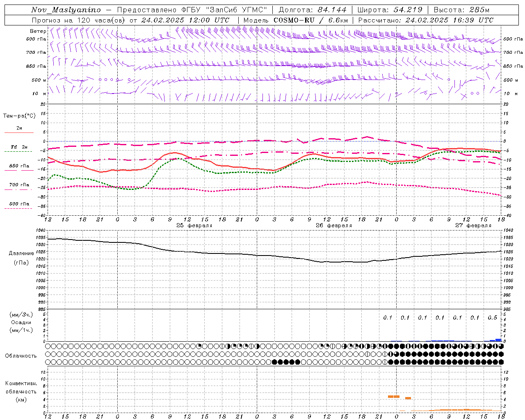Click the Nov_Maslyanino station title

pyautogui.click(x=66, y=10)
